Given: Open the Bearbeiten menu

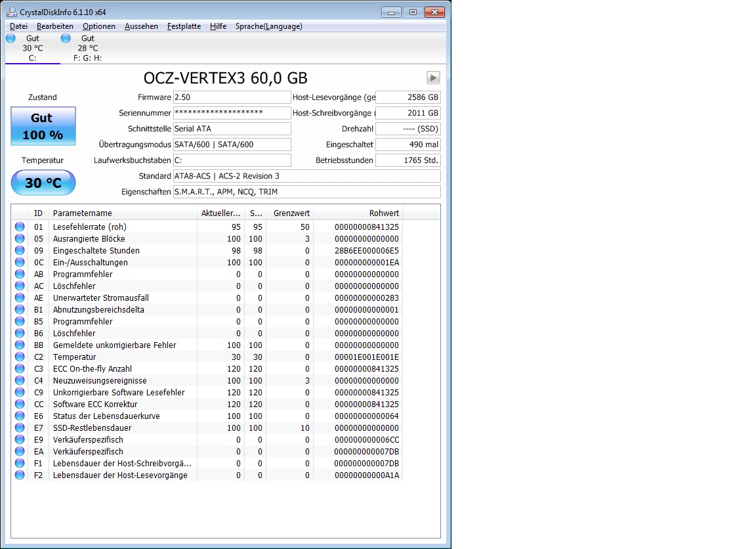Looking at the screenshot, I should coord(55,26).
